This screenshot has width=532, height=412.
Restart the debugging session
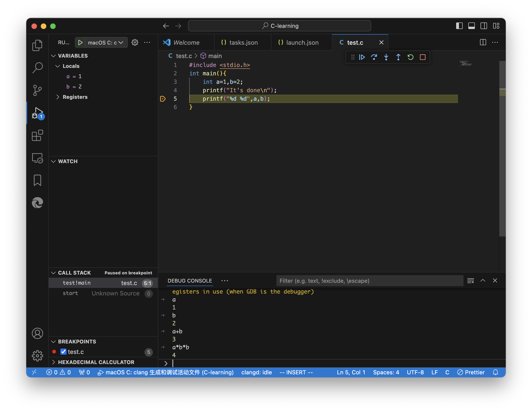point(410,57)
